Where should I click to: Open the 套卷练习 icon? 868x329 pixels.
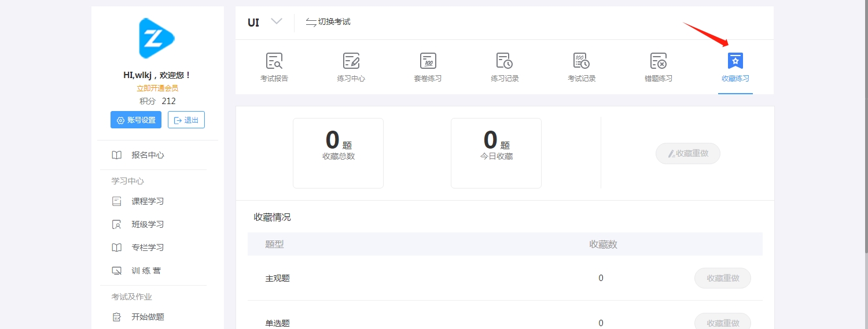(428, 61)
